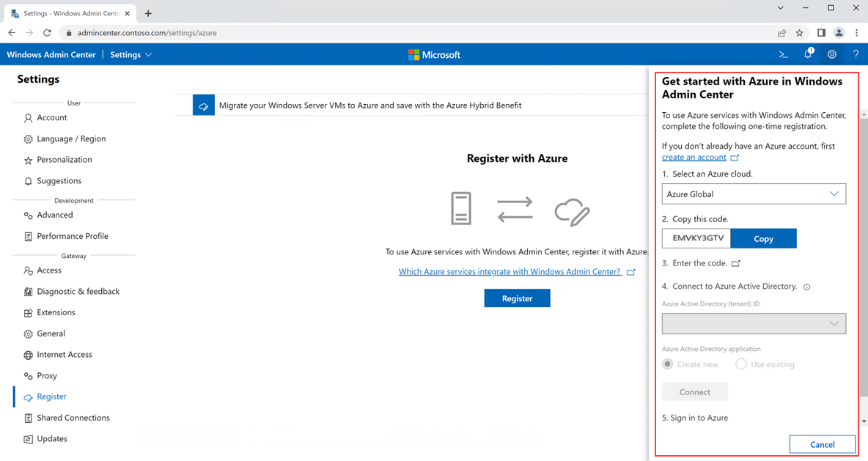The image size is (868, 461).
Task: Expand the Azure Global cloud dropdown
Action: point(754,193)
